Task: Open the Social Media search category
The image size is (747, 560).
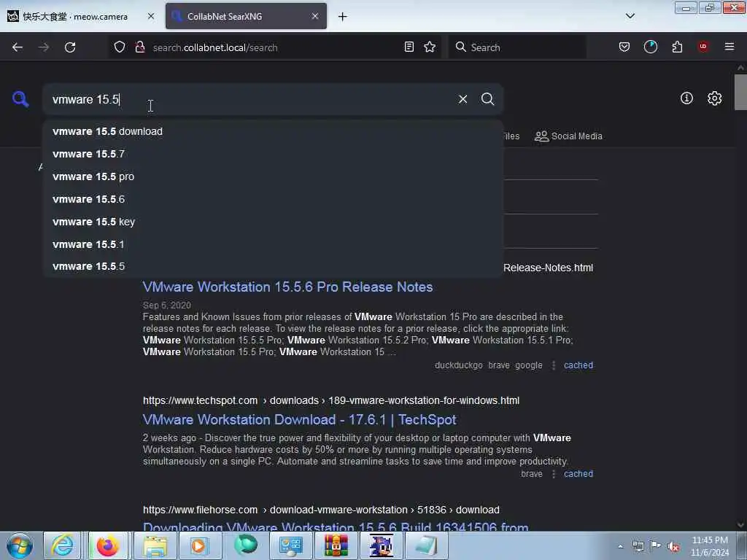Action: tap(568, 136)
